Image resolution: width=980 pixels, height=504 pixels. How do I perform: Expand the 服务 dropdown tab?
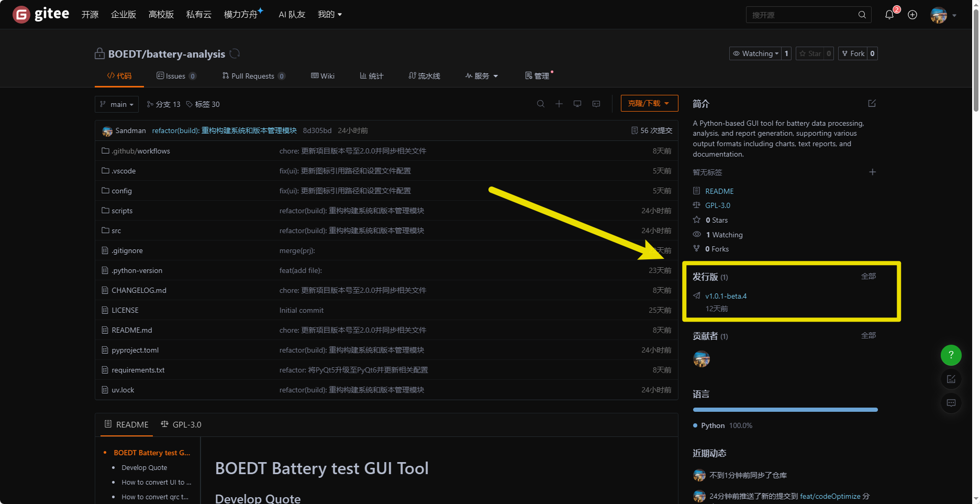pos(482,76)
